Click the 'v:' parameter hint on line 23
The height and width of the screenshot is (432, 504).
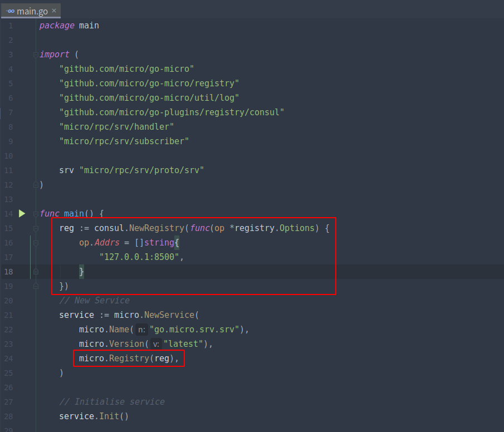(x=156, y=344)
